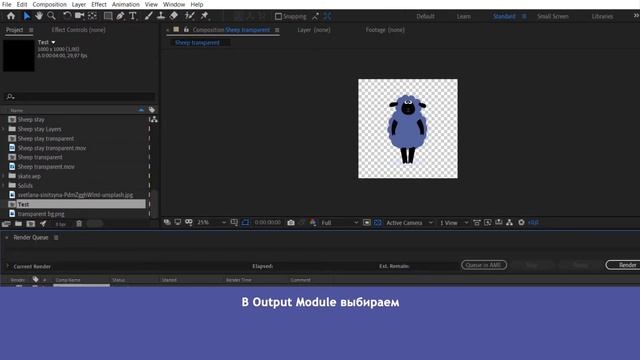Toggle transparency grid in viewer
This screenshot has height=360, width=640.
click(x=378, y=222)
